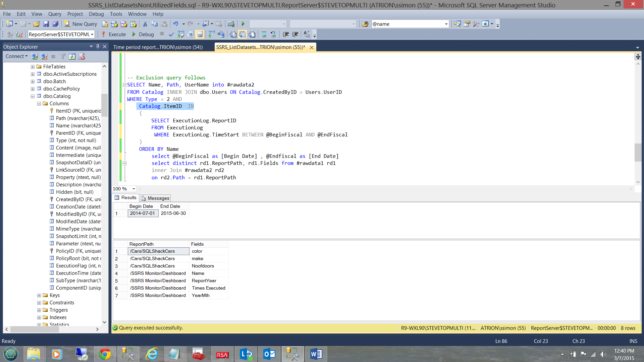Open the Query menu
The height and width of the screenshot is (362, 644).
click(x=55, y=14)
